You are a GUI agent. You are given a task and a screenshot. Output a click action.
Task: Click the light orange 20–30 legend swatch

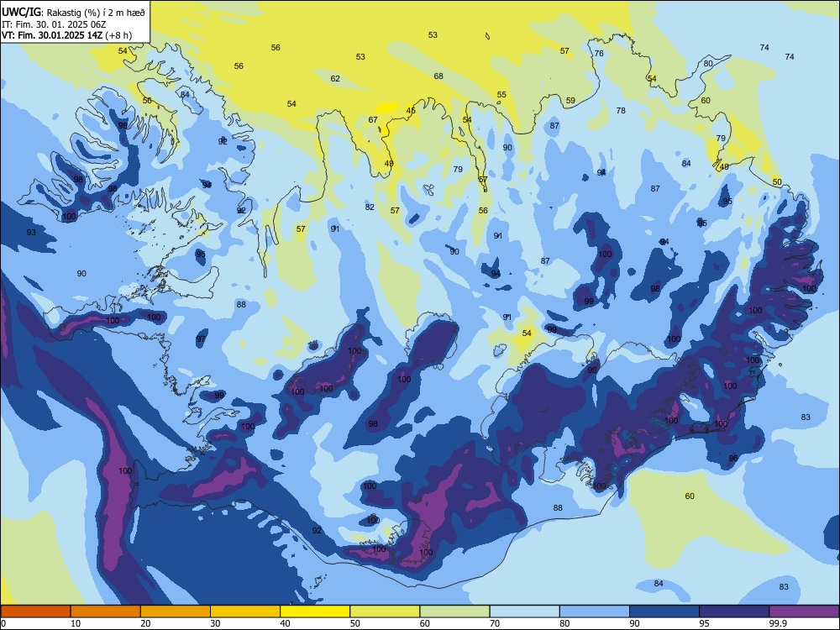click(176, 612)
